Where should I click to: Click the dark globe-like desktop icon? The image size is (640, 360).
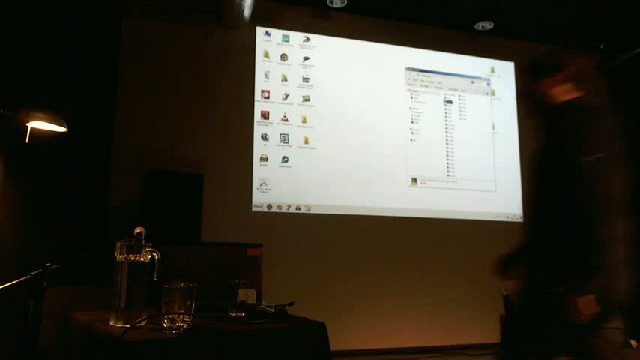point(265,137)
